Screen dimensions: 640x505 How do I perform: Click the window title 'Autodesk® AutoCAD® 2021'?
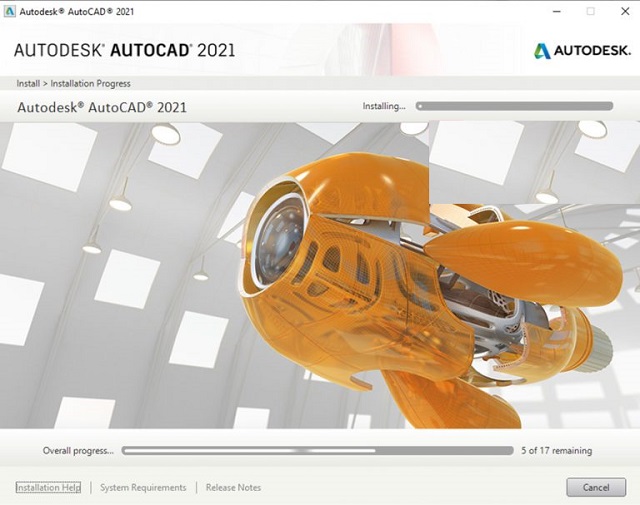77,11
